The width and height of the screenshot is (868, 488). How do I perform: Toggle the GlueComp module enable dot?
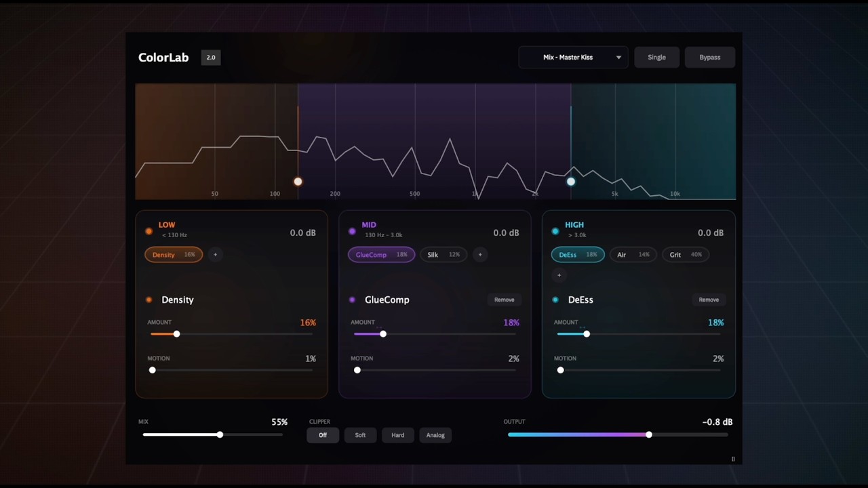[x=352, y=300]
